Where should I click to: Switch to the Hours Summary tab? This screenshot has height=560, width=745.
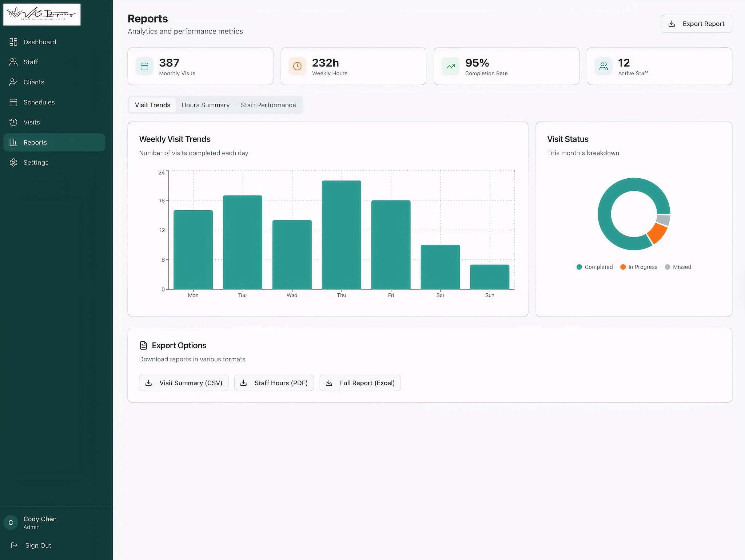tap(206, 105)
